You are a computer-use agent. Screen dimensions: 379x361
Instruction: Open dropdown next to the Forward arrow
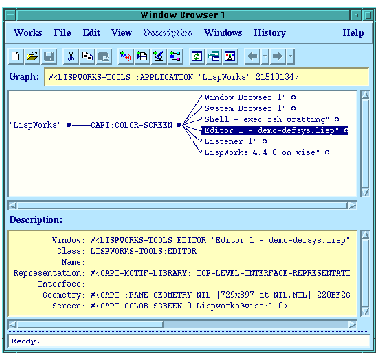pos(290,56)
